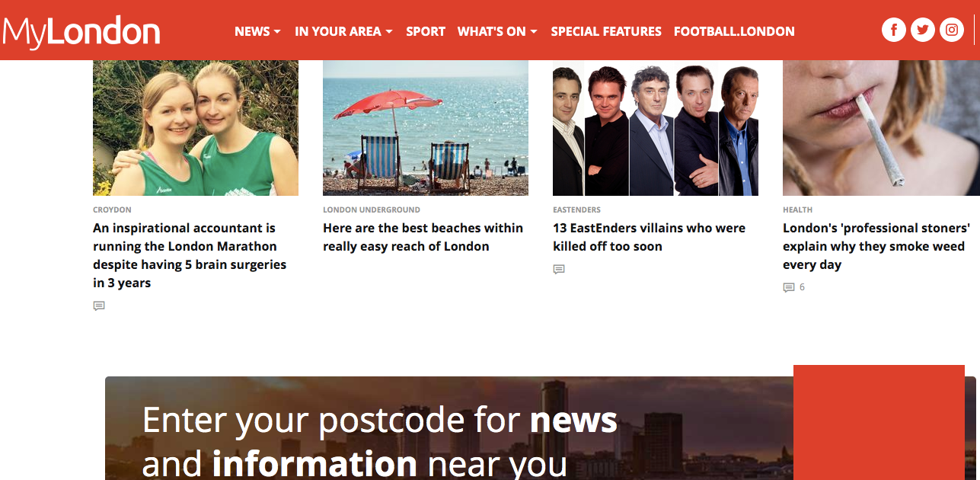Open comments on EastEnders villains article
The width and height of the screenshot is (980, 480).
pyautogui.click(x=559, y=269)
